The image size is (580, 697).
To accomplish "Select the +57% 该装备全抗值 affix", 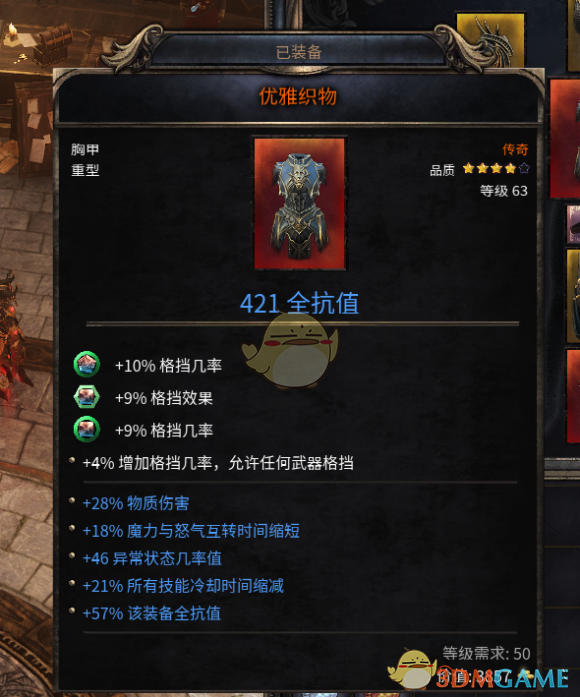I will click(x=152, y=613).
